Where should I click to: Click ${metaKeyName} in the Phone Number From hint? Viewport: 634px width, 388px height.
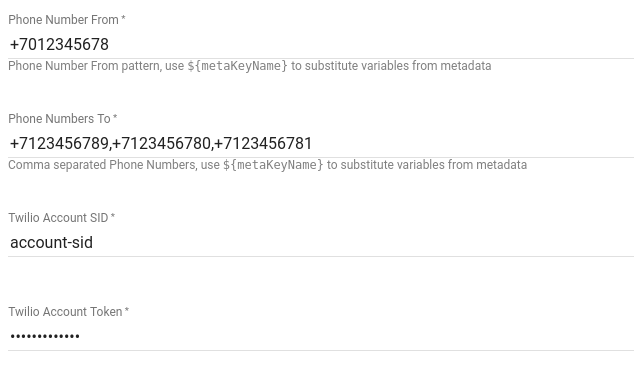pyautogui.click(x=237, y=66)
